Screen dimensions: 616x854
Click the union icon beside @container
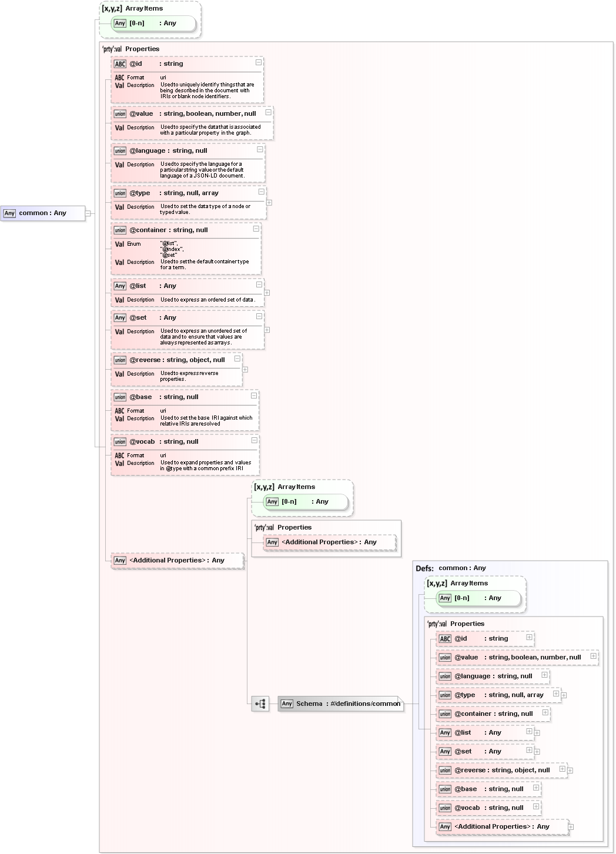click(119, 230)
